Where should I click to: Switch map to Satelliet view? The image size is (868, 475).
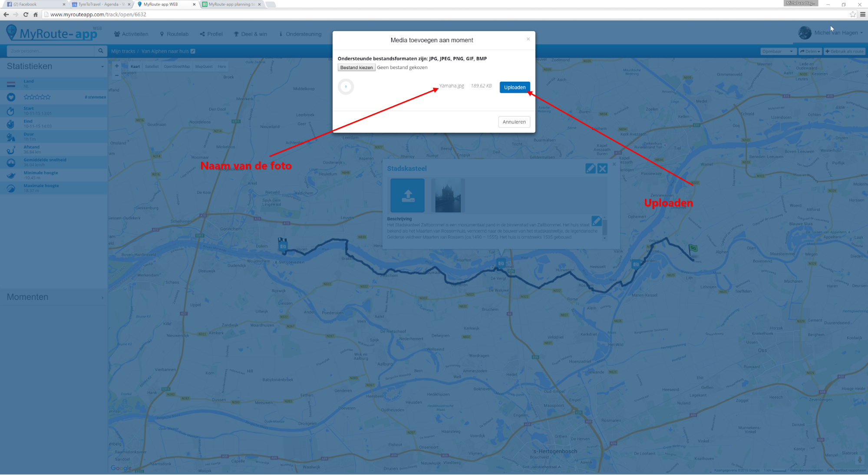pyautogui.click(x=152, y=66)
